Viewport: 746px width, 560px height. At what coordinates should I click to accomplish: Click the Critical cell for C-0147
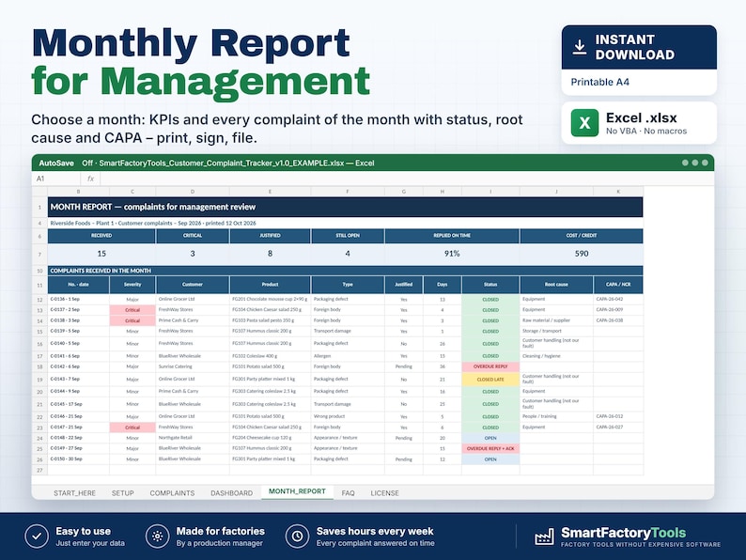tap(132, 428)
